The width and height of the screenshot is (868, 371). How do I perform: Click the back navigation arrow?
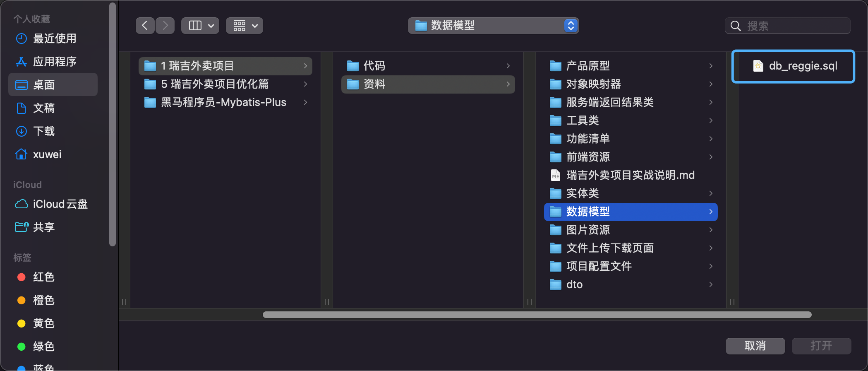[145, 26]
